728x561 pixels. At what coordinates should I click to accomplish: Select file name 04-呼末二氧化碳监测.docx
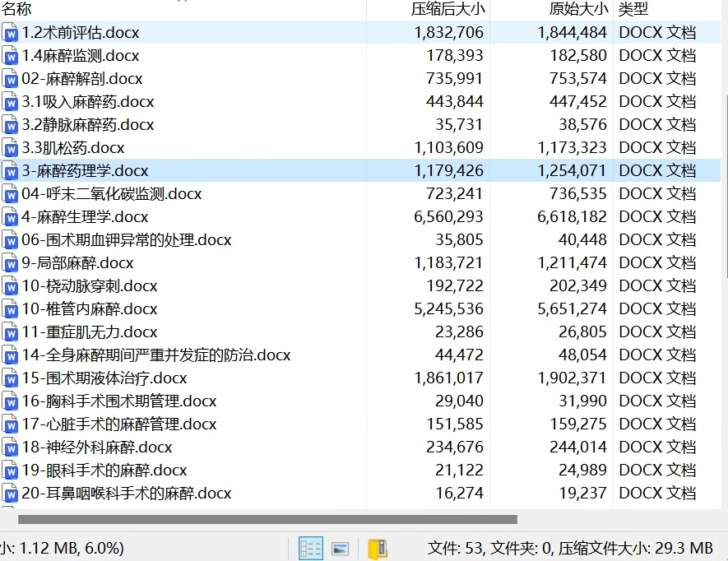[111, 193]
